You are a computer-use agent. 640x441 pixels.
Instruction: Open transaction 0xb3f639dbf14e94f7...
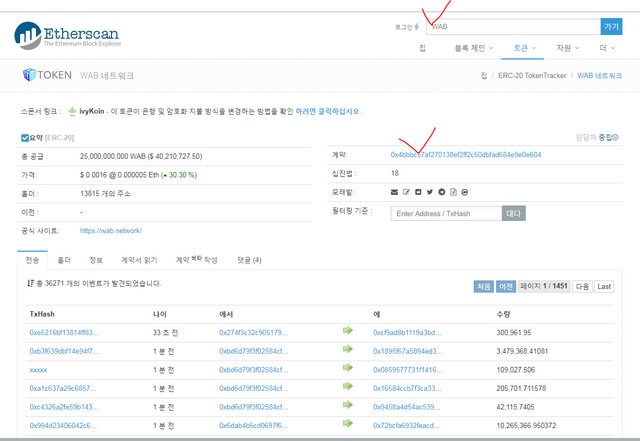[64, 351]
